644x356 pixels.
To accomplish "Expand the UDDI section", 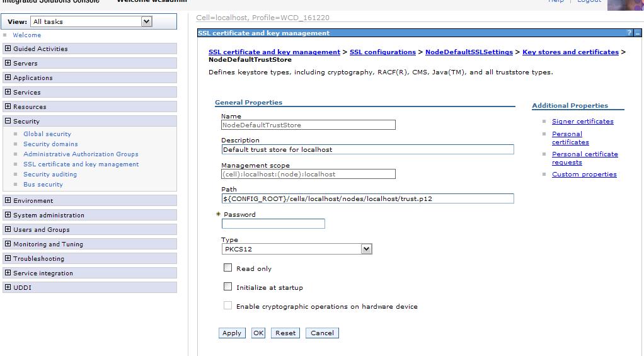I will pyautogui.click(x=8, y=287).
